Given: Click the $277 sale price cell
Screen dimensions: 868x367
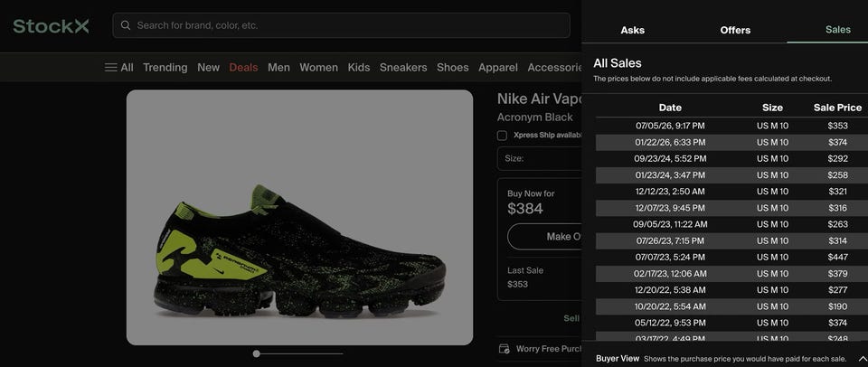Looking at the screenshot, I should pos(837,289).
